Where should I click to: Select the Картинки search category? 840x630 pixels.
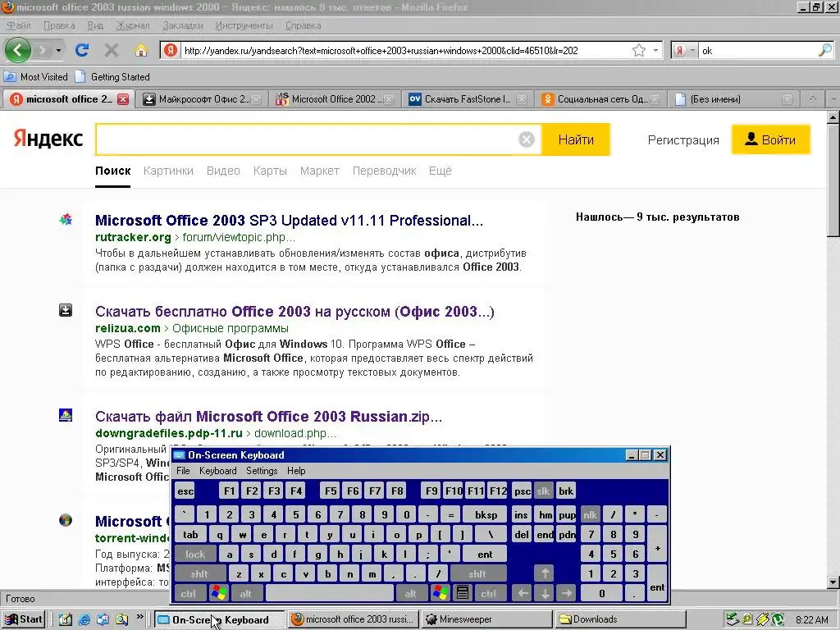click(168, 171)
